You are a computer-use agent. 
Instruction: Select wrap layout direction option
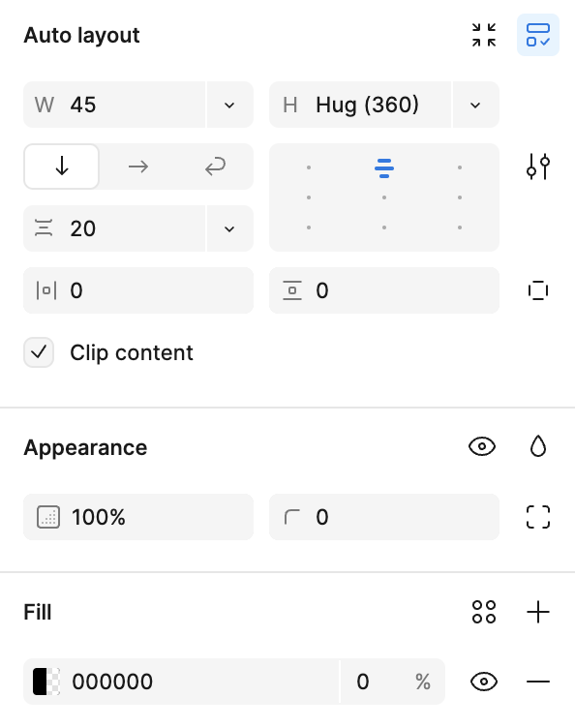click(215, 167)
